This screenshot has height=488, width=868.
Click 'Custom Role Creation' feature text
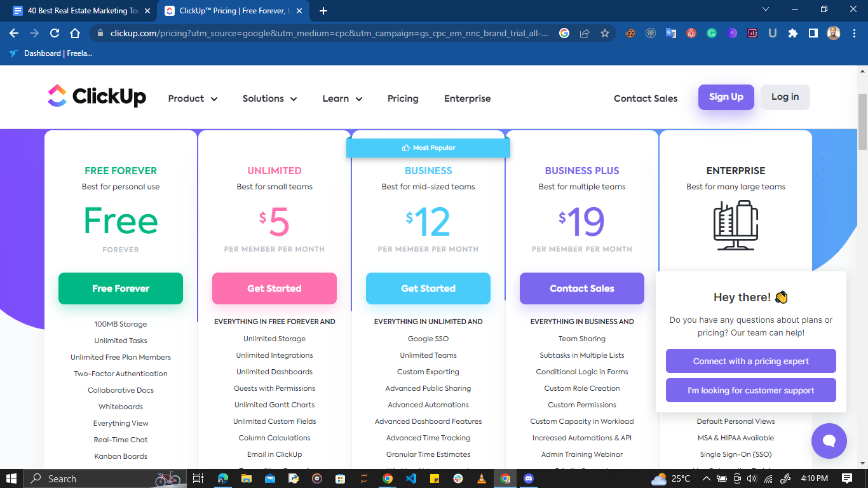[x=582, y=388]
